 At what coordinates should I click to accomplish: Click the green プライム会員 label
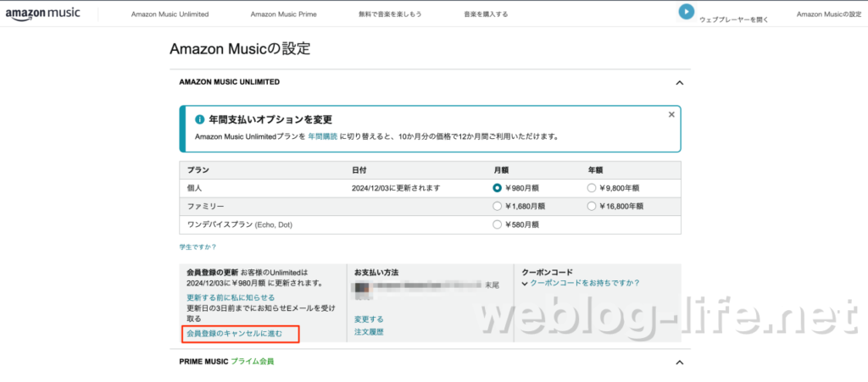(x=253, y=362)
